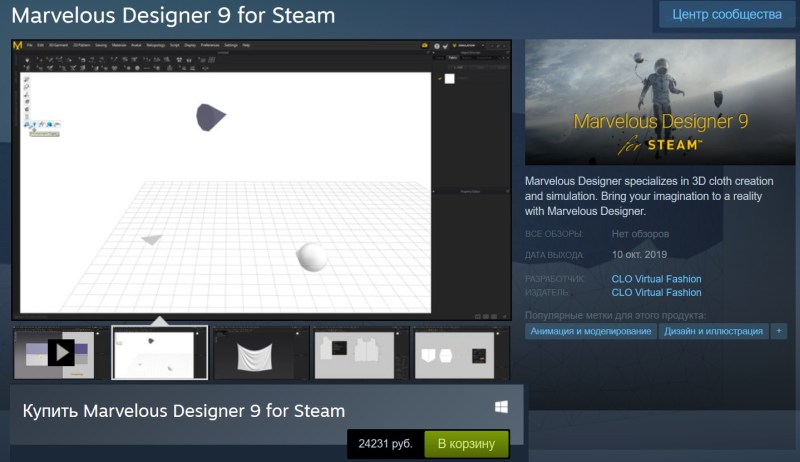800x462 pixels.
Task: Click the Нет обзоров reviews text
Action: point(640,234)
